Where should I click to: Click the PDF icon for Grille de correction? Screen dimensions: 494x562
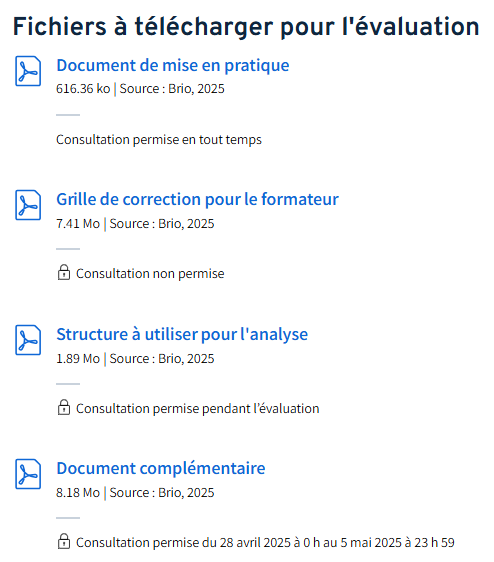(x=28, y=205)
